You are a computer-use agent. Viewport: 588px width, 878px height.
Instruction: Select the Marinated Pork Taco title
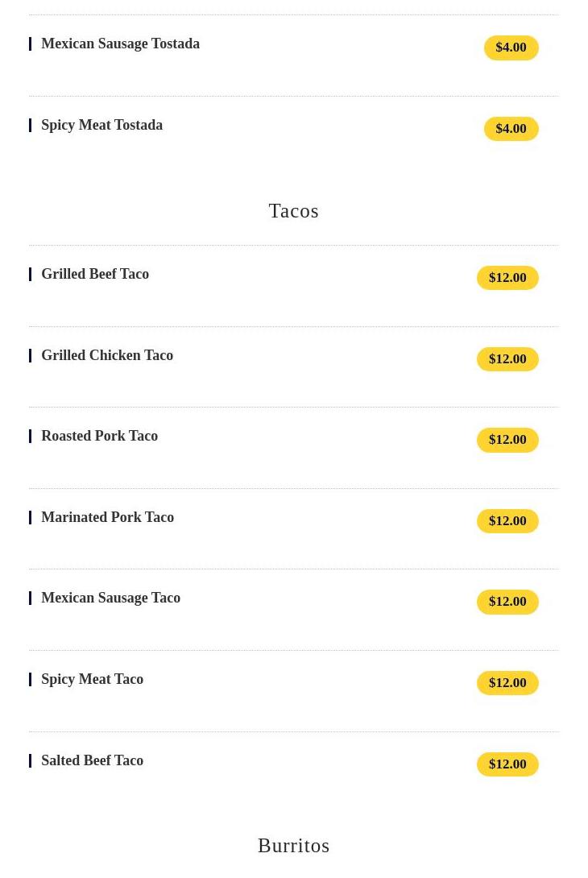(107, 518)
